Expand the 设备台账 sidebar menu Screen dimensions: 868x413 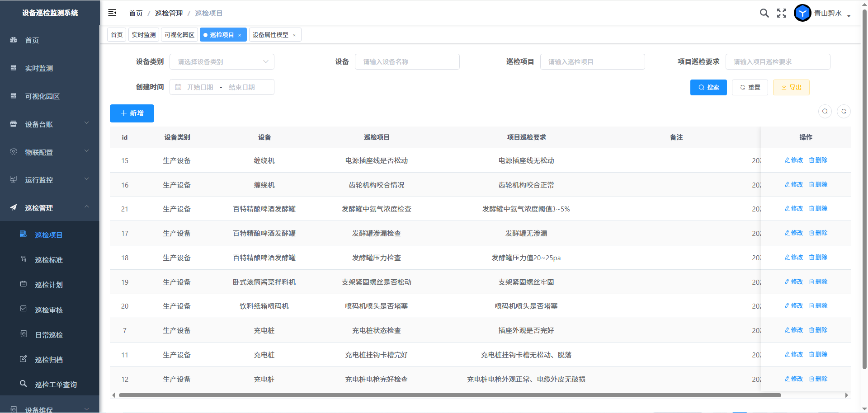pos(50,124)
